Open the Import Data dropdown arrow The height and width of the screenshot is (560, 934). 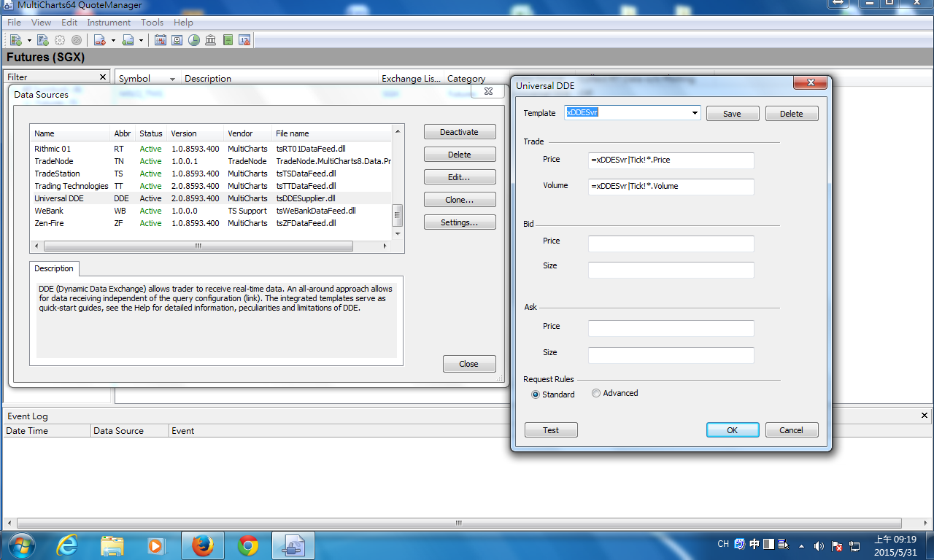tap(142, 40)
